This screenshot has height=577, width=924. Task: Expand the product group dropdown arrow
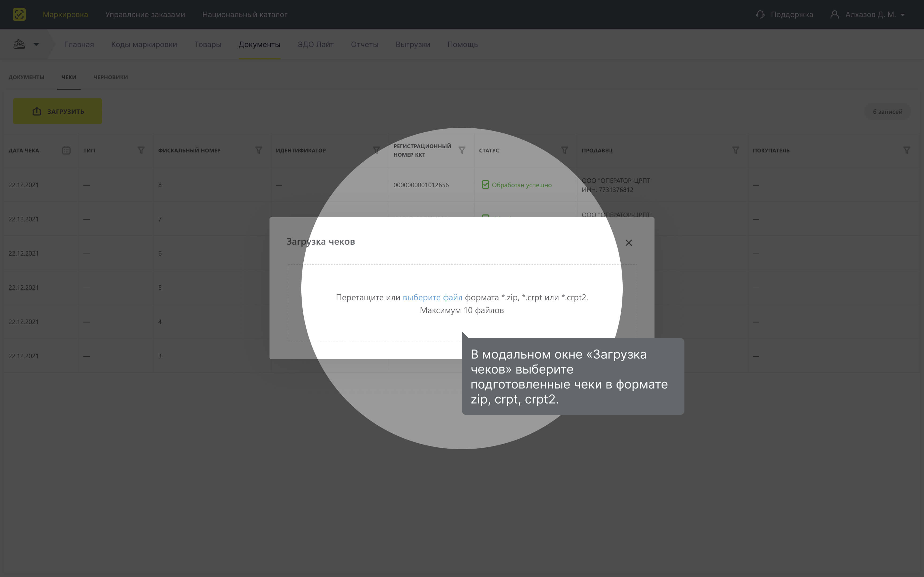coord(36,44)
